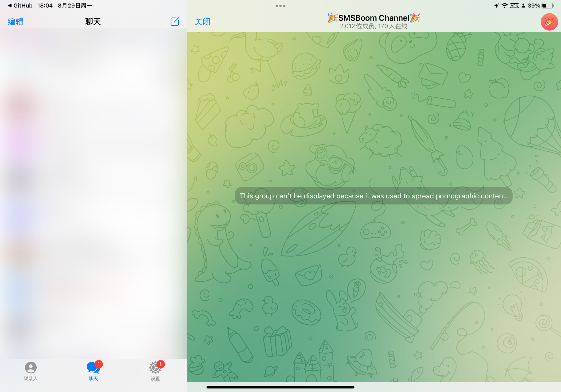Tap the Wi-Fi status icon

pos(504,6)
